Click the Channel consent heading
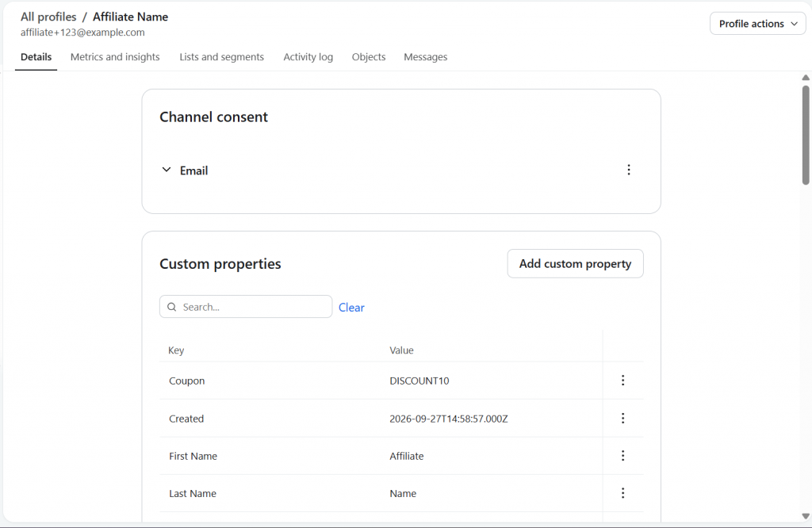The width and height of the screenshot is (812, 528). point(214,117)
